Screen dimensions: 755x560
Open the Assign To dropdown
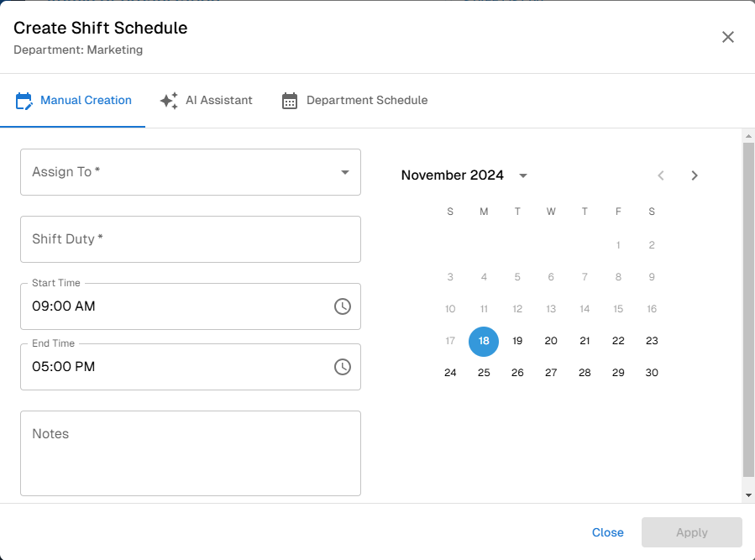[191, 172]
